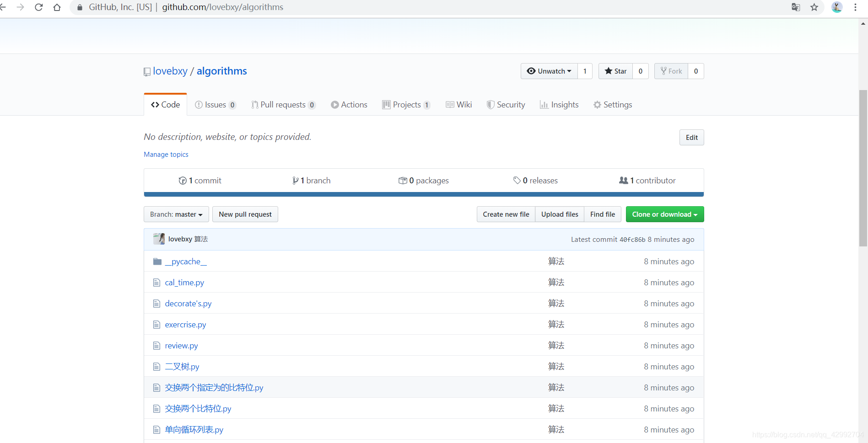Open the Projects tab
The height and width of the screenshot is (443, 868).
(406, 105)
